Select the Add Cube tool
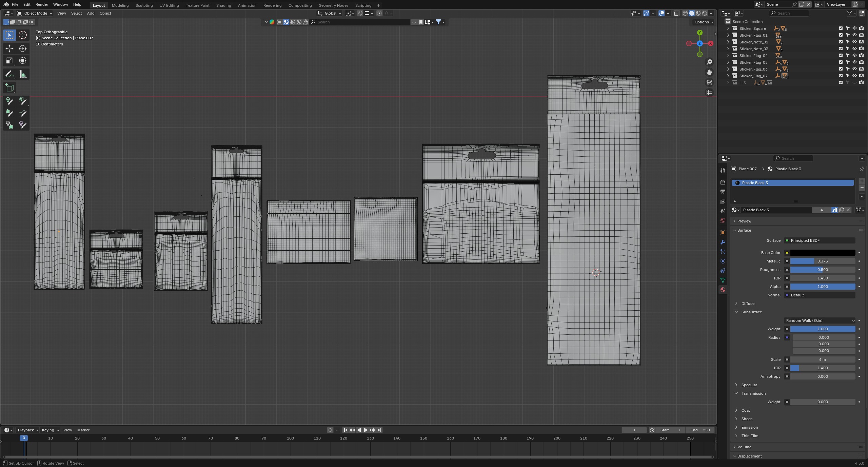868x467 pixels. [9, 88]
